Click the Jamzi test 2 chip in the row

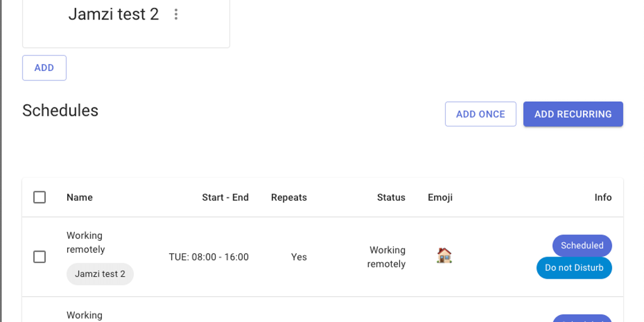(x=100, y=274)
